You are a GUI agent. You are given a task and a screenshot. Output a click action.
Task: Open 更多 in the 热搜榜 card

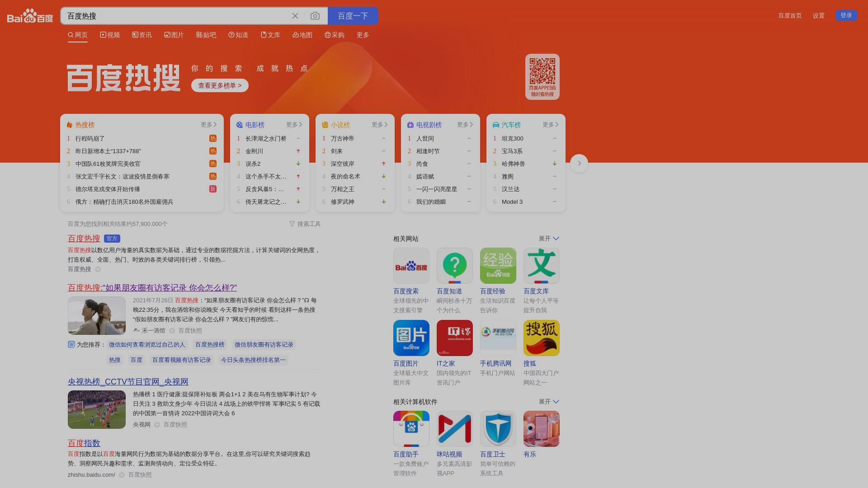tap(209, 125)
